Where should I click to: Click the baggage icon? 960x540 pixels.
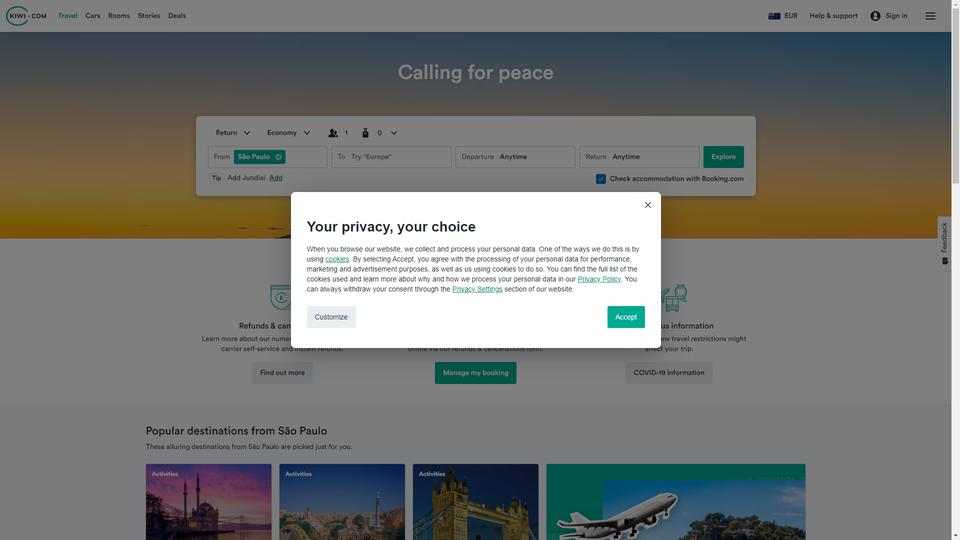click(366, 133)
